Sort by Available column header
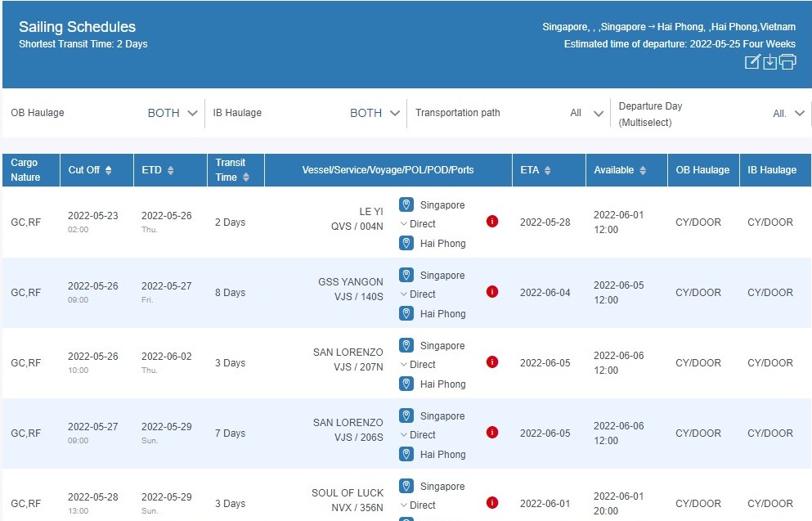 643,170
